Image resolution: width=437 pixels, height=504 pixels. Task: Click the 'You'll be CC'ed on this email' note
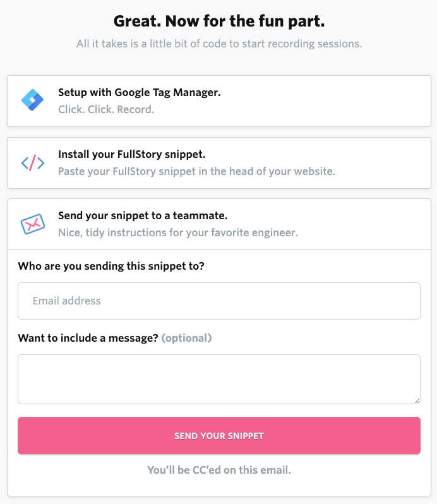pyautogui.click(x=219, y=470)
